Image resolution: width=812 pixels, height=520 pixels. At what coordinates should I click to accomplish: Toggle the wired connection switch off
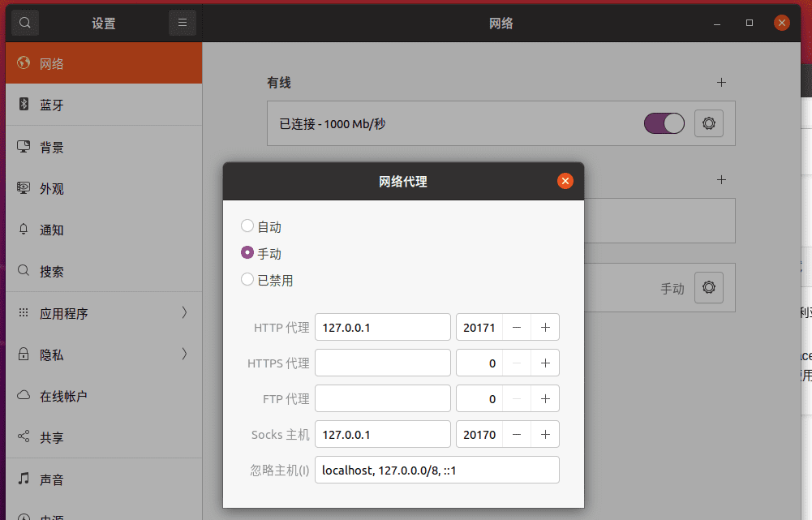click(x=664, y=123)
